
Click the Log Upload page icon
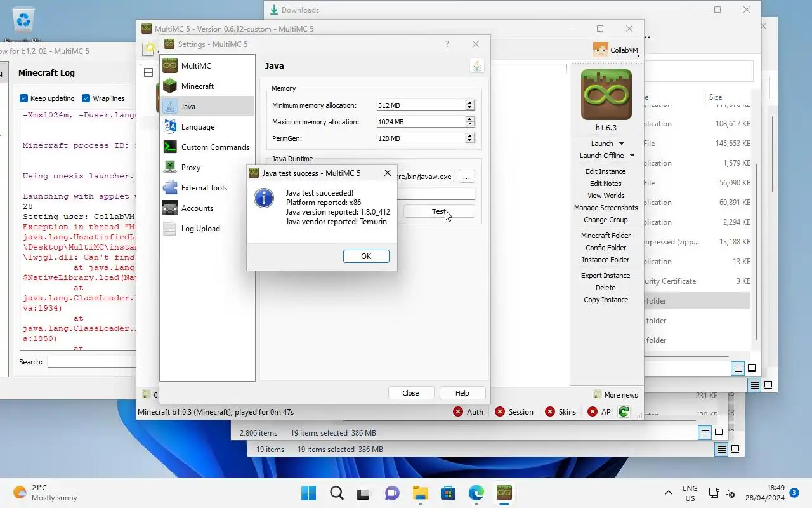coord(170,228)
